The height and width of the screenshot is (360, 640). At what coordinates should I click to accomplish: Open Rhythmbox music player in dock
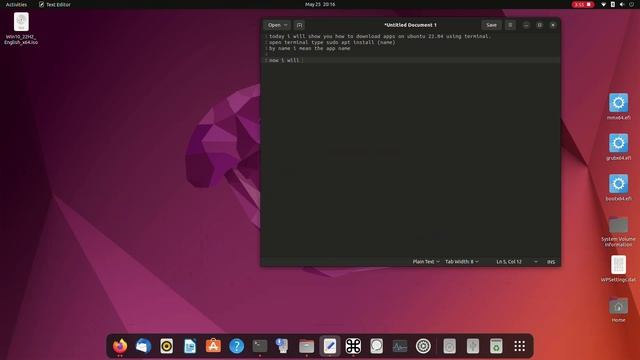[x=167, y=346]
